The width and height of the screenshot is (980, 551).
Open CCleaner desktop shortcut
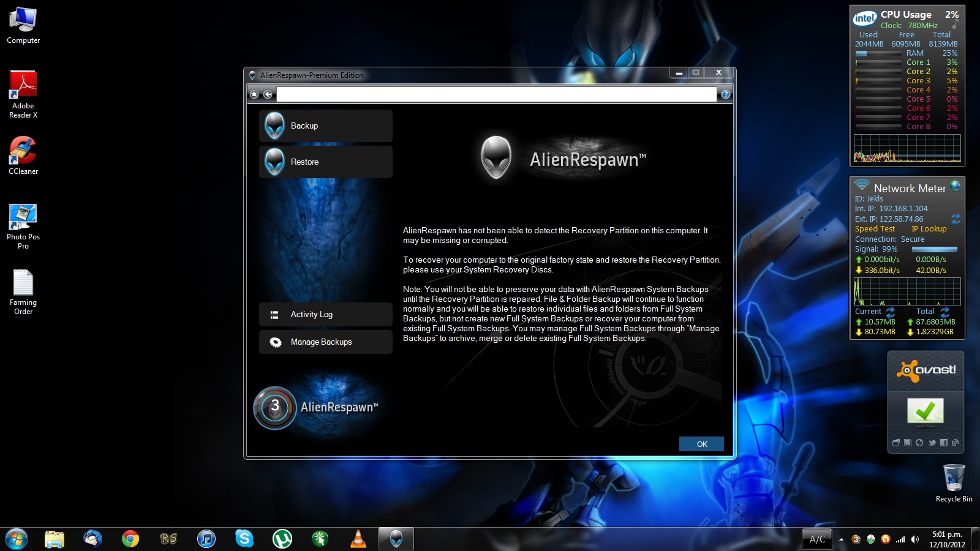pyautogui.click(x=23, y=156)
